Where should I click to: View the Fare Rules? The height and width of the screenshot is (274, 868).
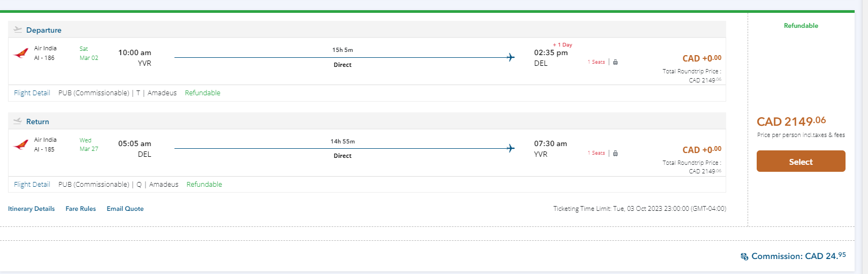click(x=81, y=209)
